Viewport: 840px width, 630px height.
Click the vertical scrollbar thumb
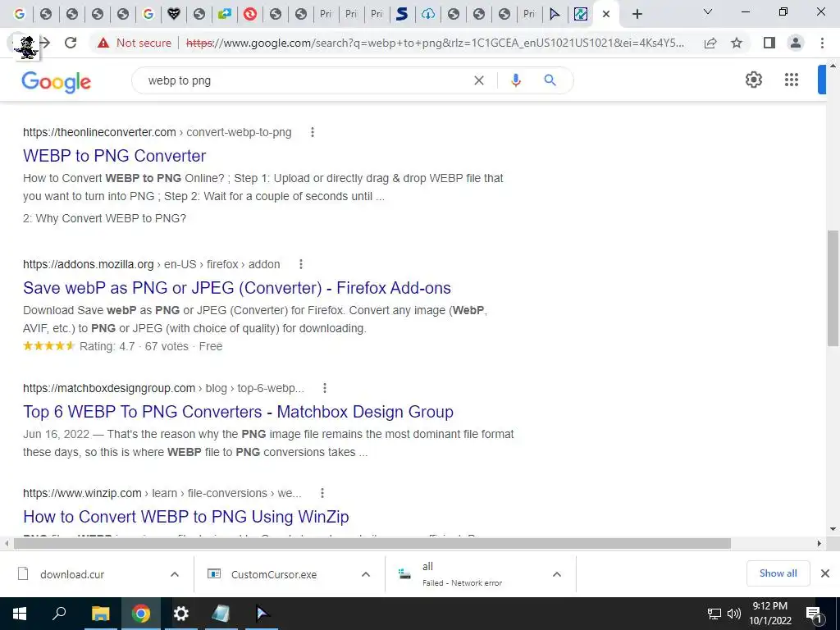(833, 288)
